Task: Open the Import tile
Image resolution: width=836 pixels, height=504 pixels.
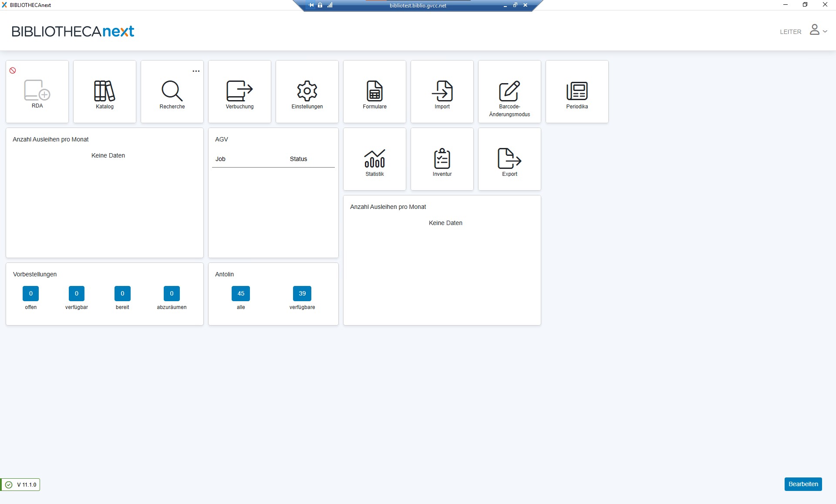Action: coord(442,91)
